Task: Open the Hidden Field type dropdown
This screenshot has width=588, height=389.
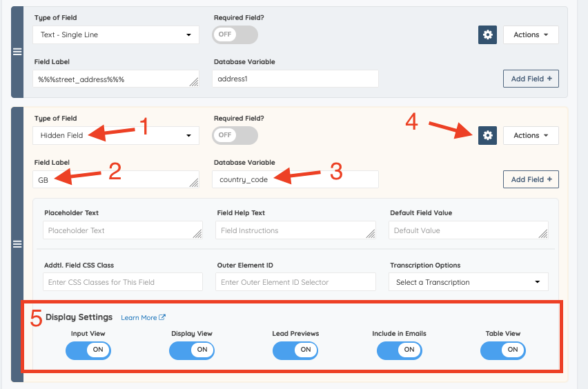Action: point(116,135)
